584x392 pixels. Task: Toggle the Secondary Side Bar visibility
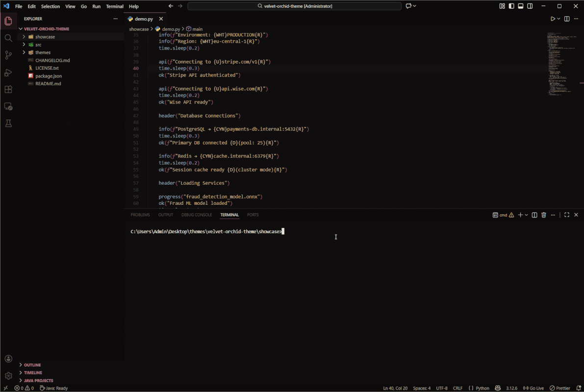click(530, 6)
